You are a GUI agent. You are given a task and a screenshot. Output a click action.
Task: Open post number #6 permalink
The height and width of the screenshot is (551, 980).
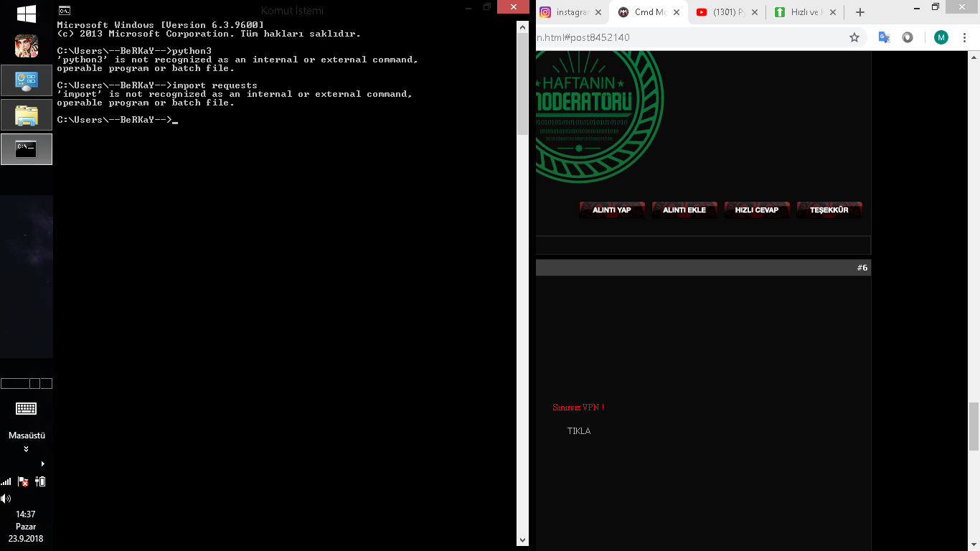pos(862,268)
